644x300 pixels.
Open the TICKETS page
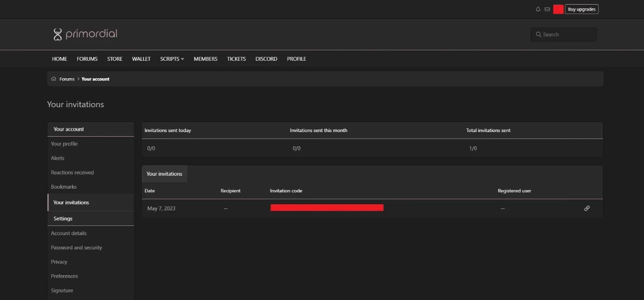236,59
